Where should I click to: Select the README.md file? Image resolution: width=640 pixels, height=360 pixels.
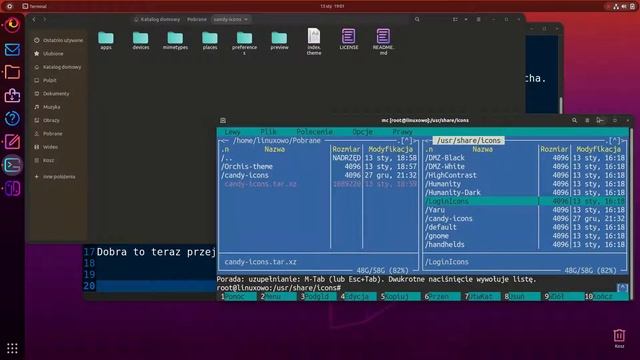[x=383, y=42]
